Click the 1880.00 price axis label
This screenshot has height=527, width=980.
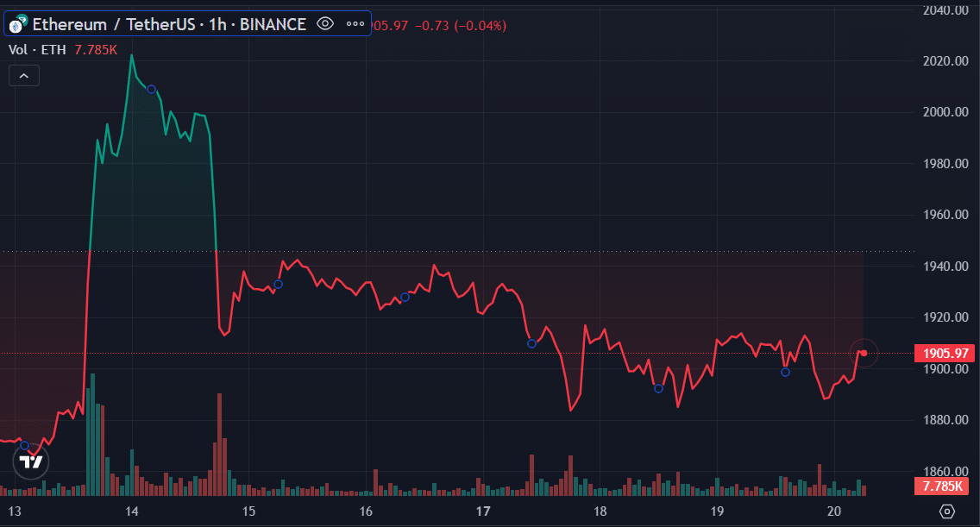tap(945, 420)
